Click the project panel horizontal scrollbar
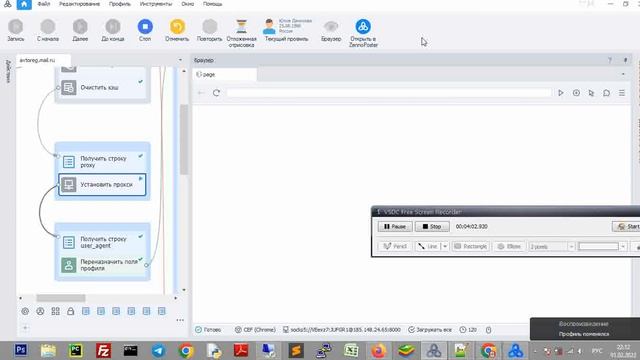Viewport: 640px width, 360px height. 61,298
